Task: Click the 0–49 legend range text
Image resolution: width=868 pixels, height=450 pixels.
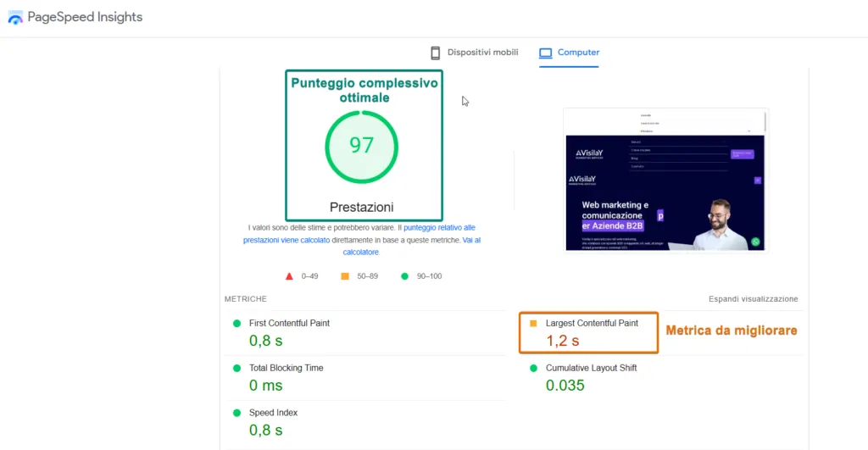Action: 310,276
